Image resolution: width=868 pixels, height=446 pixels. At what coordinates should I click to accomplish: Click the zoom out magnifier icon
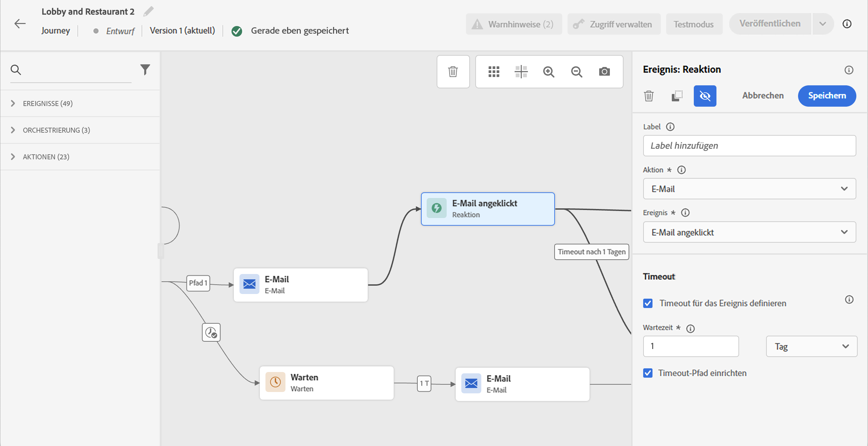point(577,72)
